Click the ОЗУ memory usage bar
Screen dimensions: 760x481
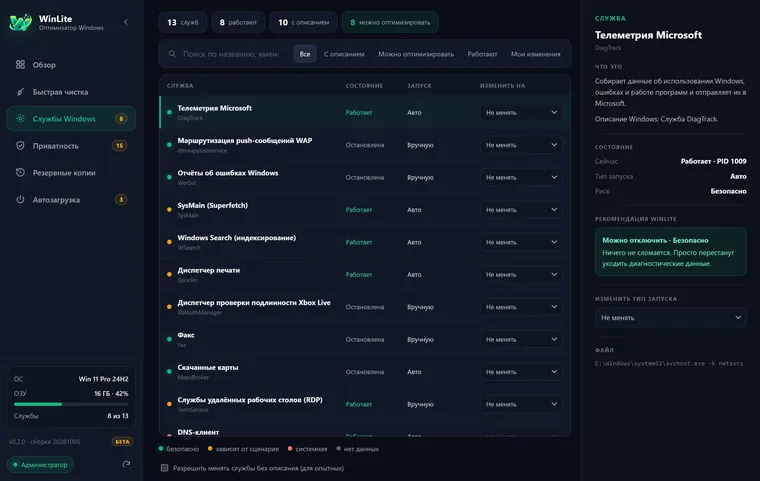pos(71,404)
